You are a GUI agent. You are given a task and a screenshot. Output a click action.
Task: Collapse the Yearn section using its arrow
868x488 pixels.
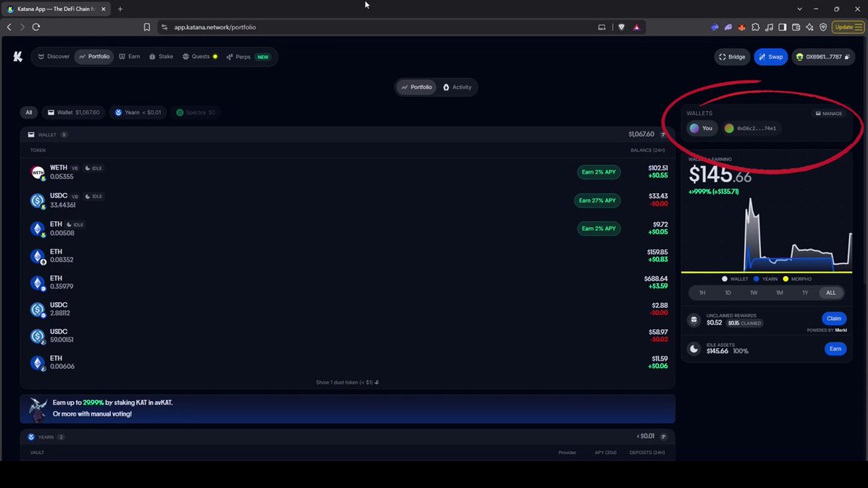click(663, 437)
